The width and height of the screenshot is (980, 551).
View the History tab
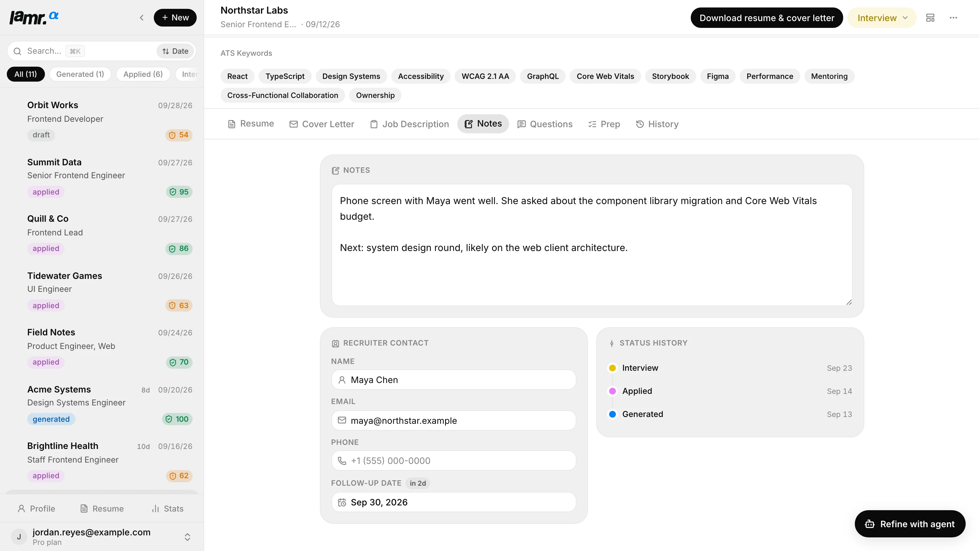(x=657, y=124)
